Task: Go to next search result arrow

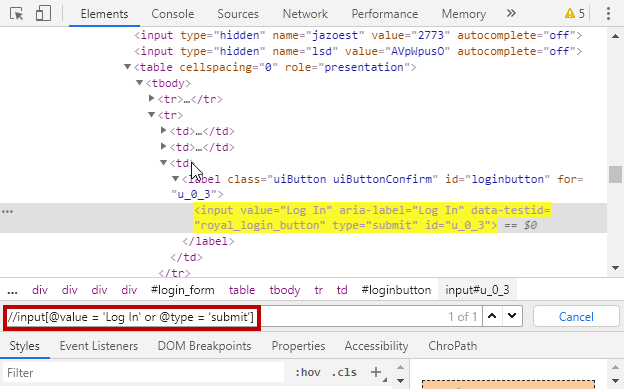Action: coord(512,317)
